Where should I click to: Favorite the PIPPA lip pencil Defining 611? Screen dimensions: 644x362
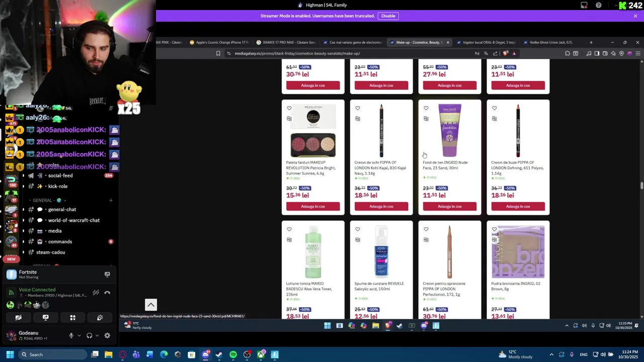[x=495, y=108]
